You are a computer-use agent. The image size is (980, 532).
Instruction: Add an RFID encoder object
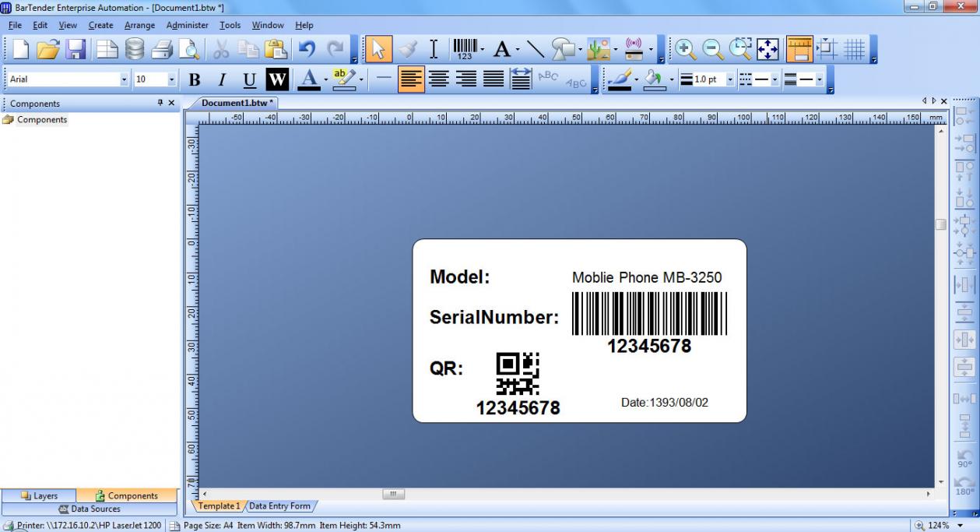[634, 50]
